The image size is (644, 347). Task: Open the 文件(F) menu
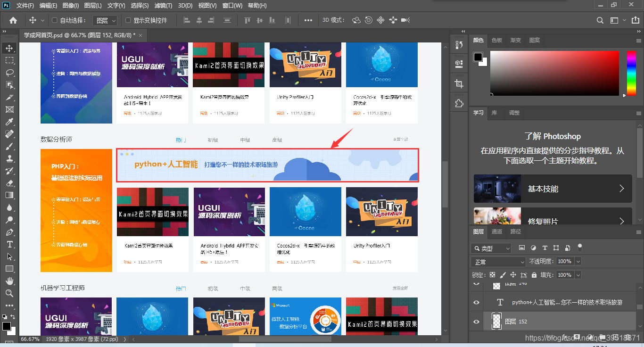[x=25, y=6]
